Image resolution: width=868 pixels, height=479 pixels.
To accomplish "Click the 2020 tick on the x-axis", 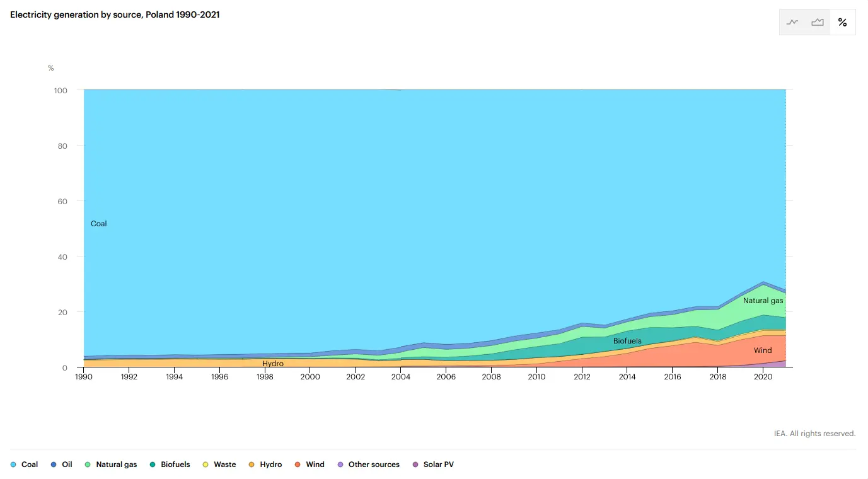I will [x=763, y=377].
